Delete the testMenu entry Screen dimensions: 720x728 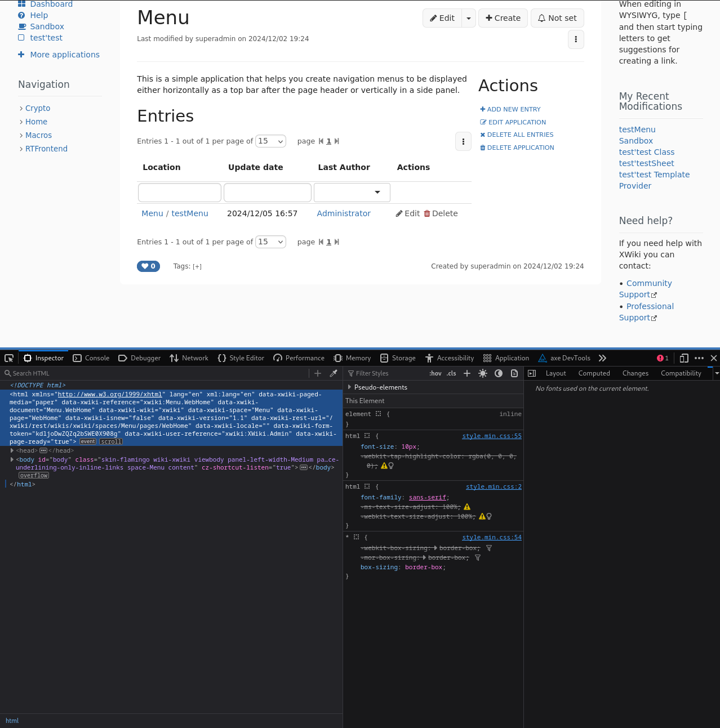pyautogui.click(x=441, y=213)
